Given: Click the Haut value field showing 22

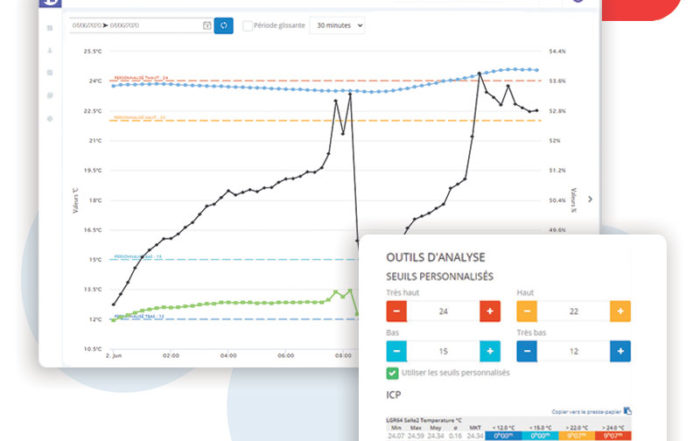Looking at the screenshot, I should 574,311.
